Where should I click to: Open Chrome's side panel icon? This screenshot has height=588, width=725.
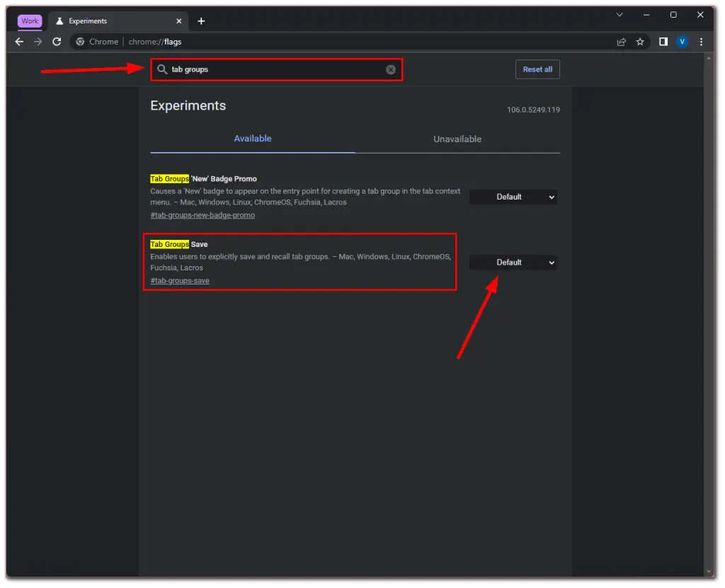coord(663,42)
